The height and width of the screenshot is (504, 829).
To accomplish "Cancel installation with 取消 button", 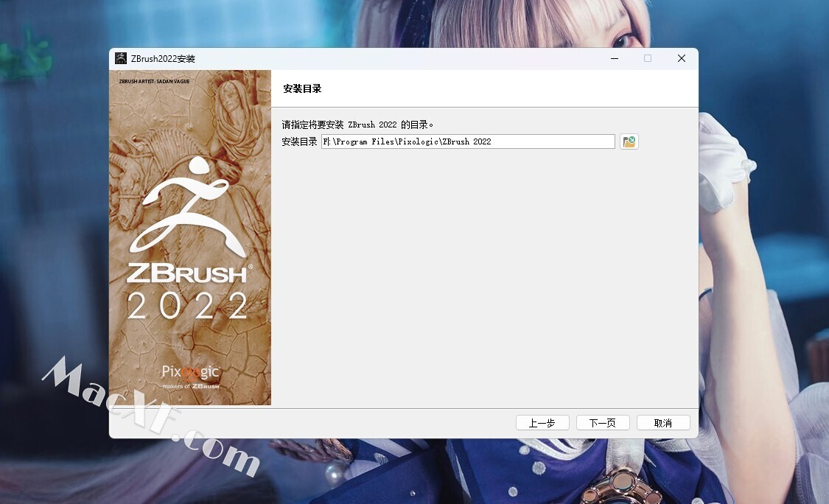I will pyautogui.click(x=663, y=423).
